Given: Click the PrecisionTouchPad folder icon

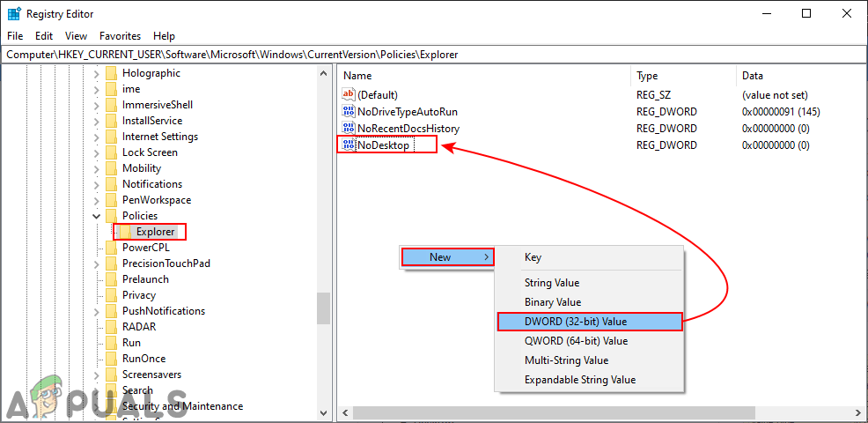Looking at the screenshot, I should (x=112, y=263).
